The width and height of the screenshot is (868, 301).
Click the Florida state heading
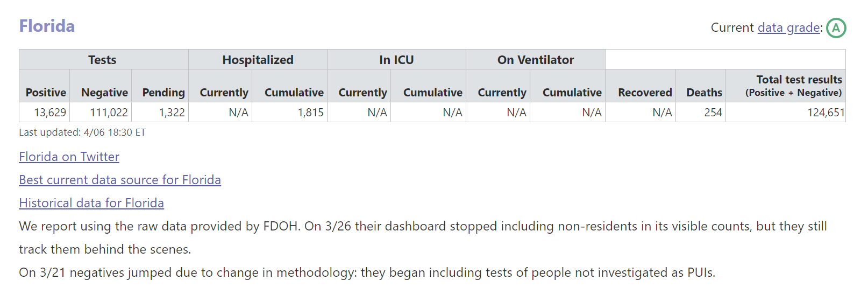click(x=47, y=26)
